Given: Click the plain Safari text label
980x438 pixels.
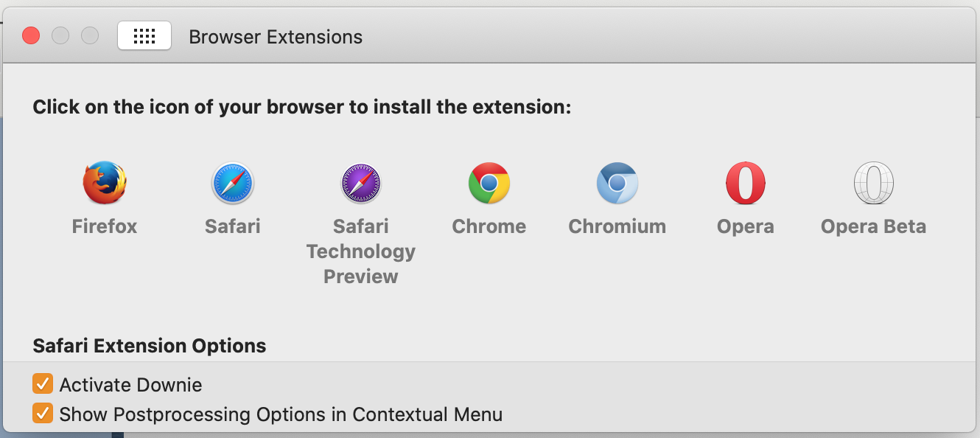Looking at the screenshot, I should [233, 226].
